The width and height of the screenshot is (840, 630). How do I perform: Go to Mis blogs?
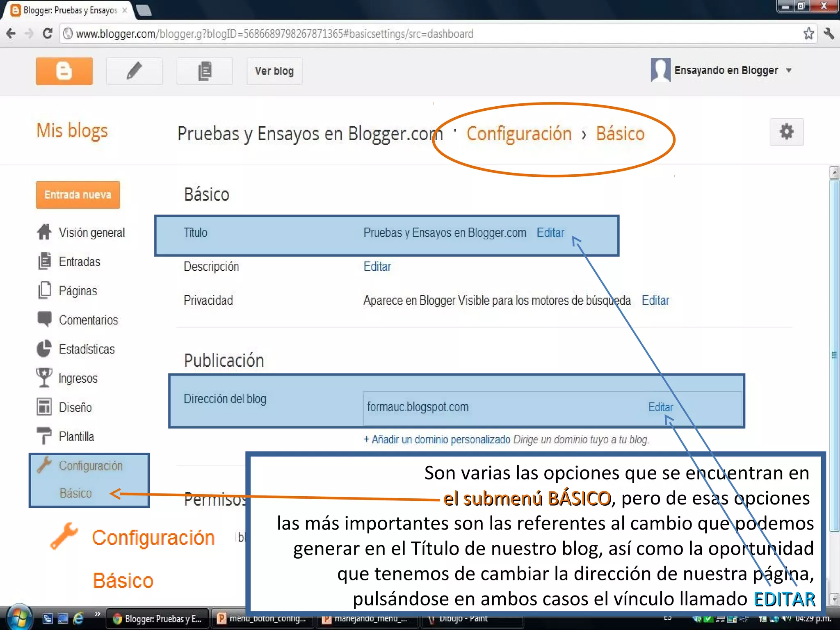tap(72, 130)
